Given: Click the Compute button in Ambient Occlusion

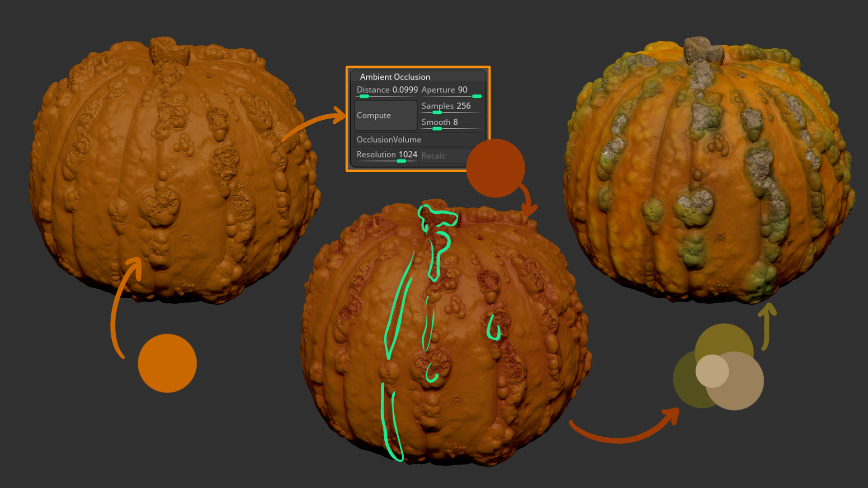Looking at the screenshot, I should [385, 115].
